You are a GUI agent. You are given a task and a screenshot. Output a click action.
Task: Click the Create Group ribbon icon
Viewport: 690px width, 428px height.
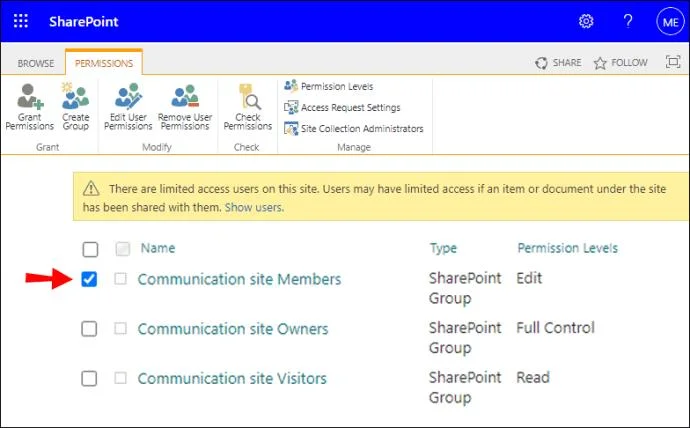pos(75,96)
